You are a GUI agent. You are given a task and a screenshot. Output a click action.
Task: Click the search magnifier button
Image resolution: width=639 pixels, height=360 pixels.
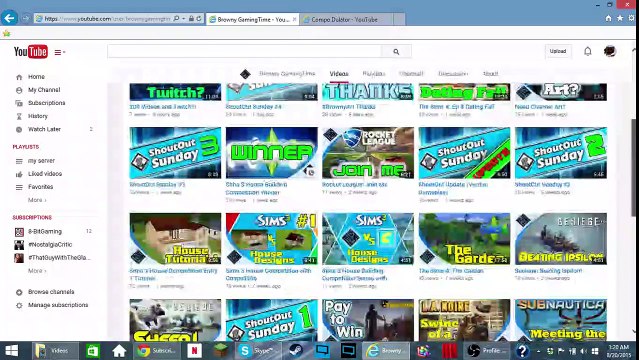click(x=396, y=52)
